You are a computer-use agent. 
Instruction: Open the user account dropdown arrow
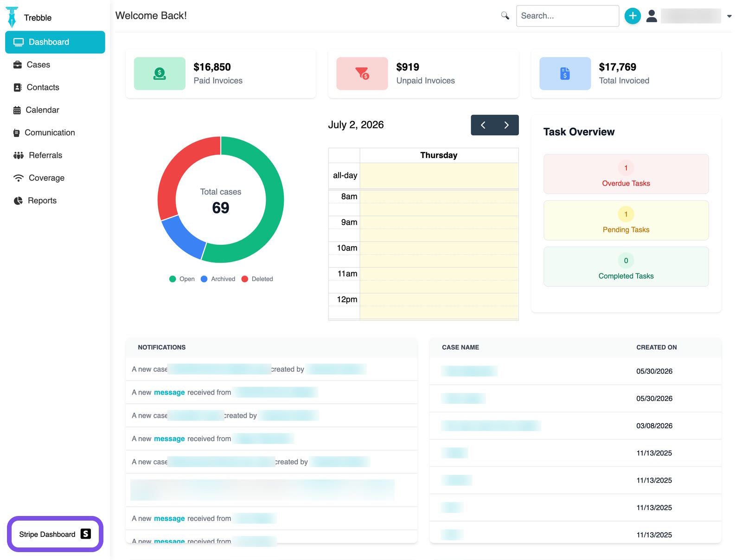(729, 16)
